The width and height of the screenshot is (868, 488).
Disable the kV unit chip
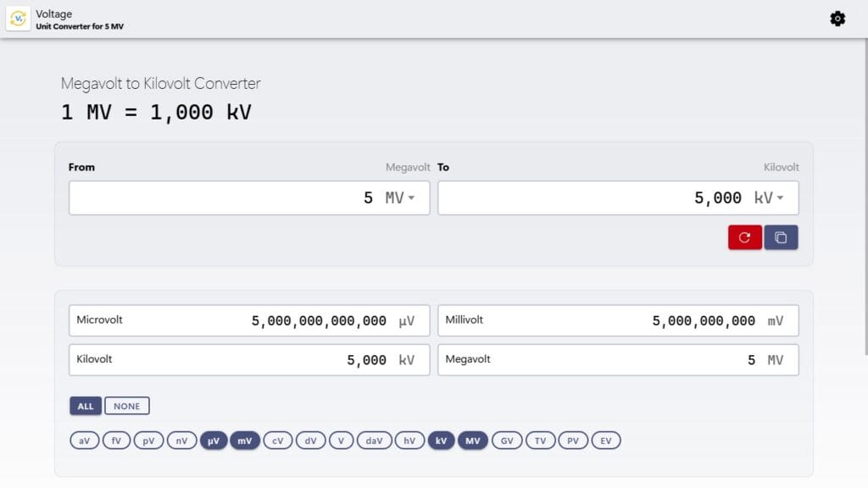coord(441,441)
